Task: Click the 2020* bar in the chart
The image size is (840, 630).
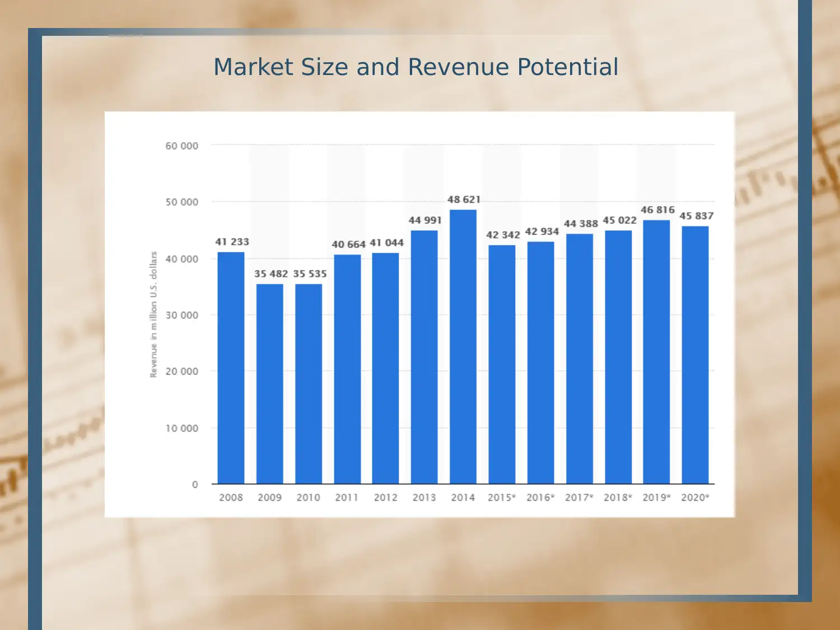Action: [695, 355]
